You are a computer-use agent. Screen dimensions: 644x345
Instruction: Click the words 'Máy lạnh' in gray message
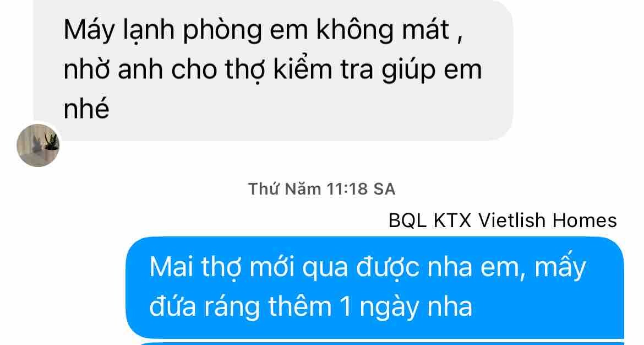pos(119,31)
